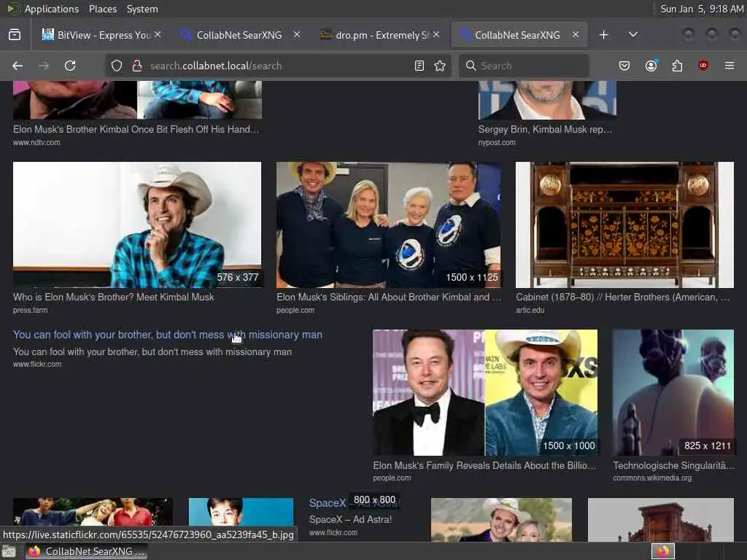747x560 pixels.
Task: Open the Musk family group photo thumbnail
Action: (389, 225)
